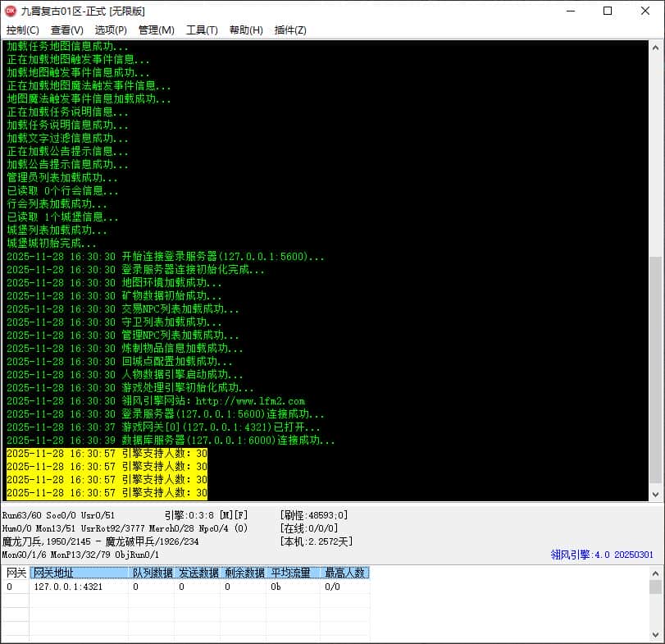Click the 守卫列表加载成功 log line

point(114,322)
